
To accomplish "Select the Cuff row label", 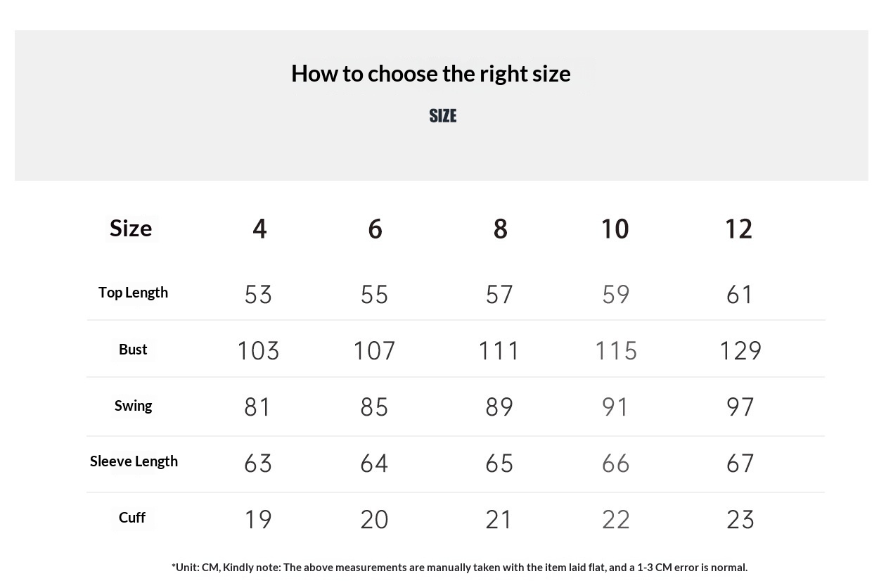I will tap(132, 518).
